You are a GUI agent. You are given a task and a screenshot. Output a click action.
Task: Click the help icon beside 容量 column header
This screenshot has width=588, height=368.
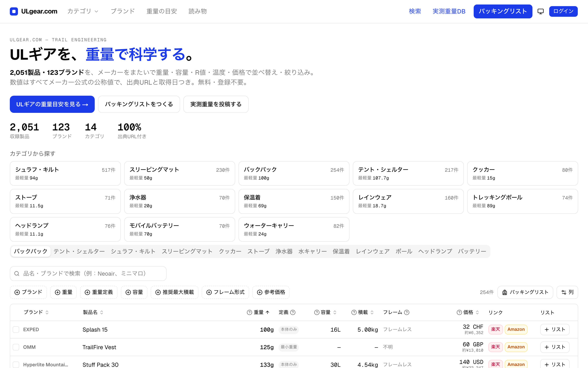coord(317,312)
